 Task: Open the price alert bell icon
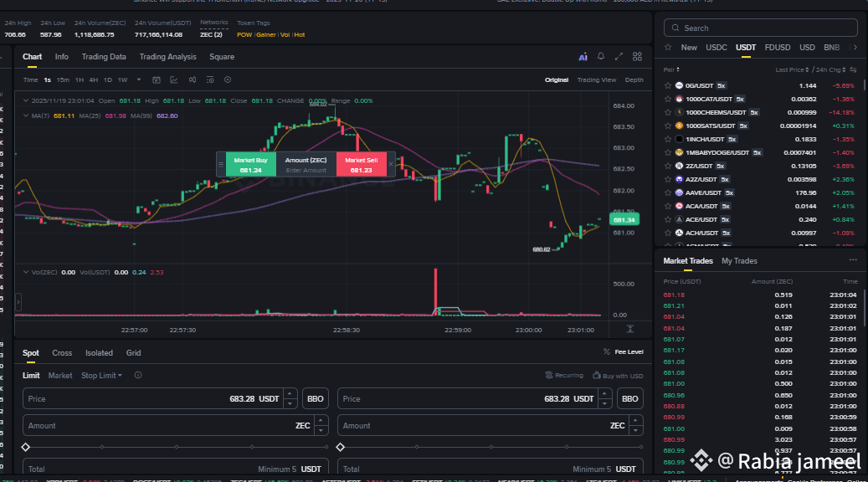[x=601, y=56]
